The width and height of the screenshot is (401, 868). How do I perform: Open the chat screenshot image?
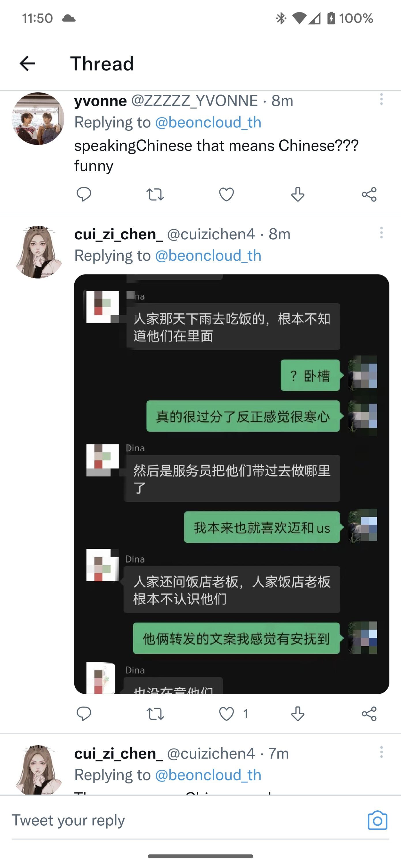click(232, 484)
